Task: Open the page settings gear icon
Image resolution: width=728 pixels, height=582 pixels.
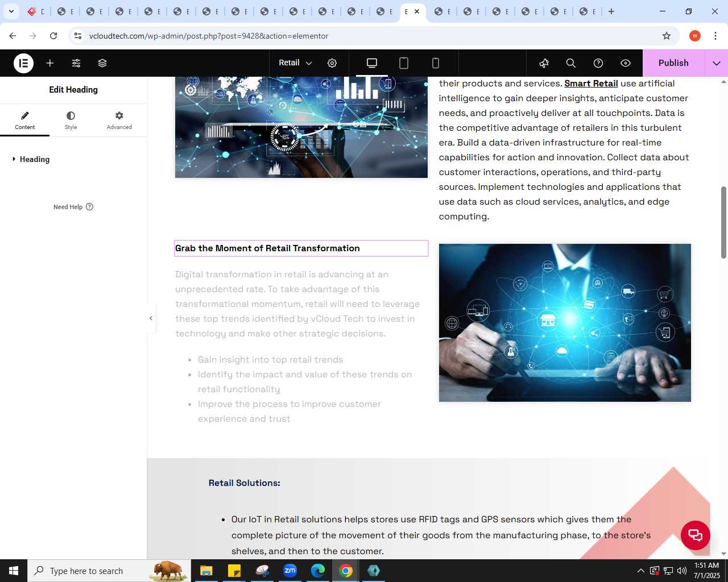Action: click(x=332, y=63)
